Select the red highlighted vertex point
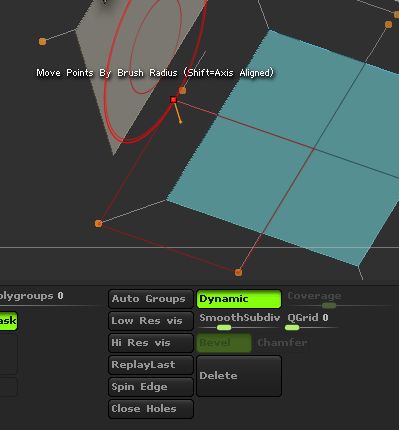Screen dimensions: 399x430 (x=173, y=100)
